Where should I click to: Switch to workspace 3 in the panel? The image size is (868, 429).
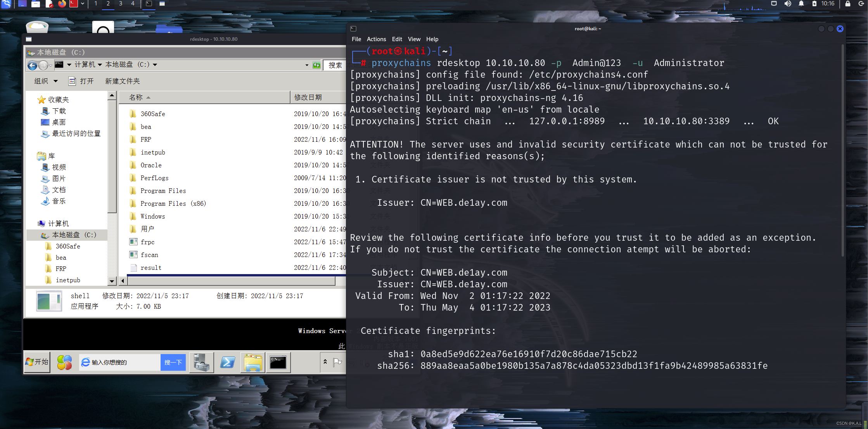[121, 4]
